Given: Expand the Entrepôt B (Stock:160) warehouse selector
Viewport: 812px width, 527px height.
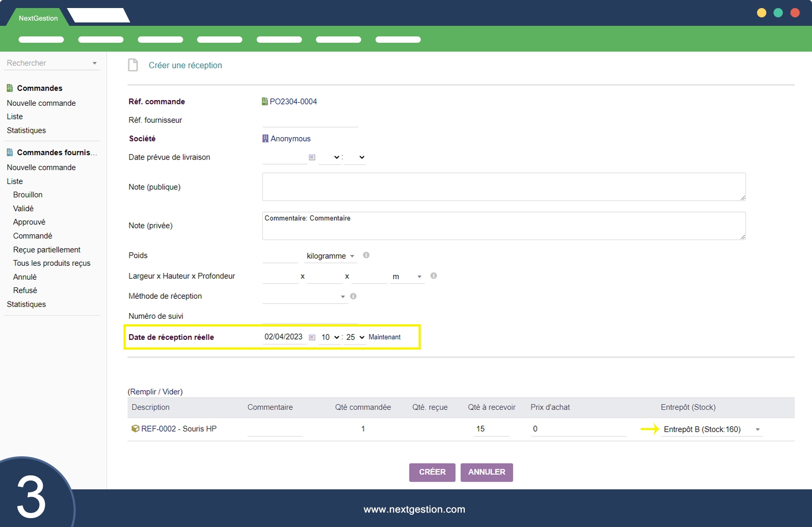Looking at the screenshot, I should [x=712, y=429].
